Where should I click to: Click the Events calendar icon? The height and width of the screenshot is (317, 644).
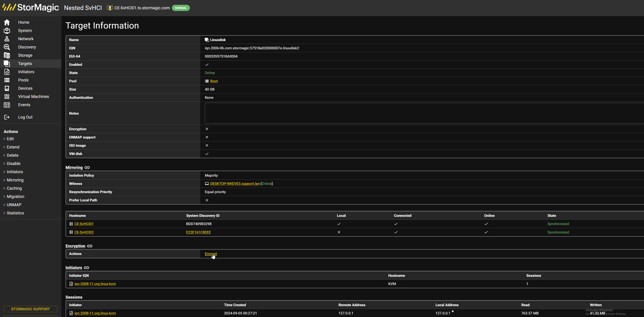[7, 105]
